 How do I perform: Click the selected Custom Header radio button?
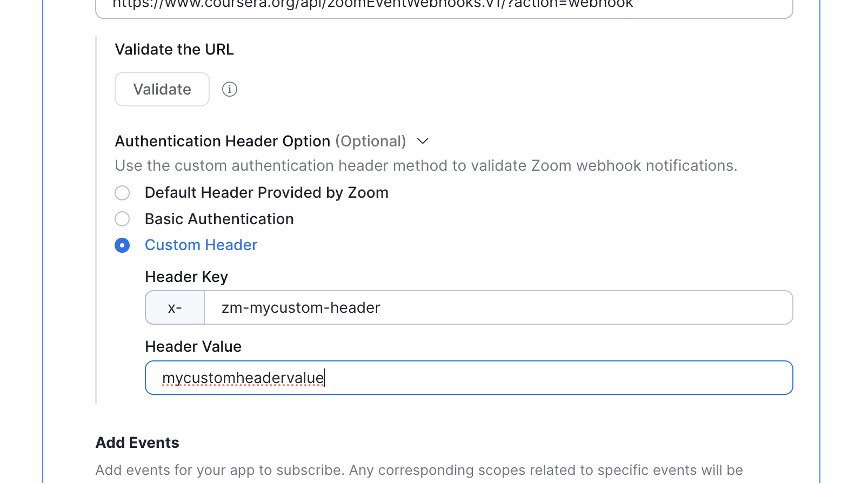pos(122,245)
